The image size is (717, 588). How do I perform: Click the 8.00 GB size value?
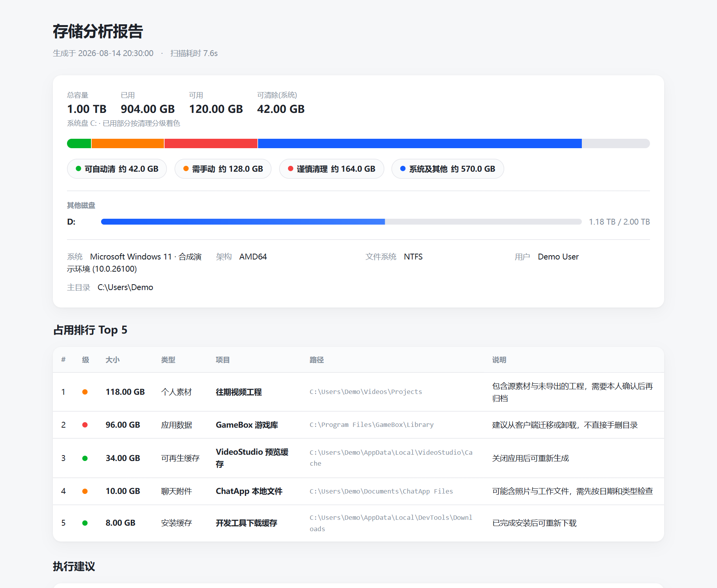pos(120,523)
